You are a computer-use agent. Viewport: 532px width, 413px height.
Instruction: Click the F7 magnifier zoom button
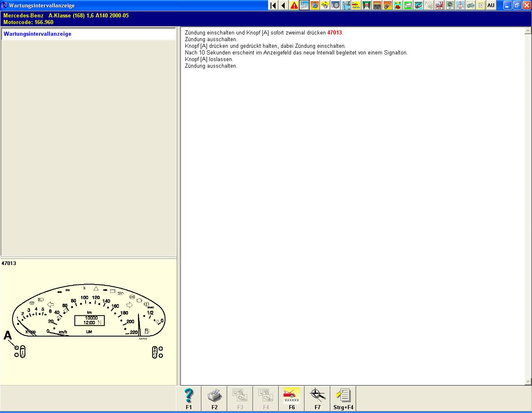[x=318, y=398]
